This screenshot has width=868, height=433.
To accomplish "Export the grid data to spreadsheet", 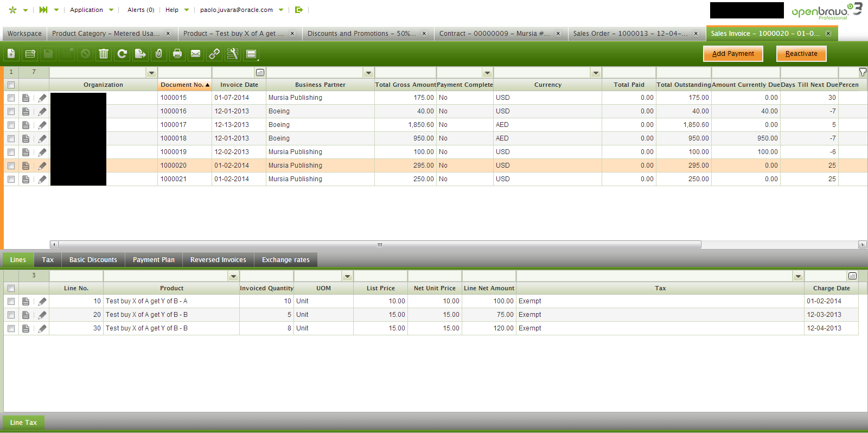I will coord(141,54).
